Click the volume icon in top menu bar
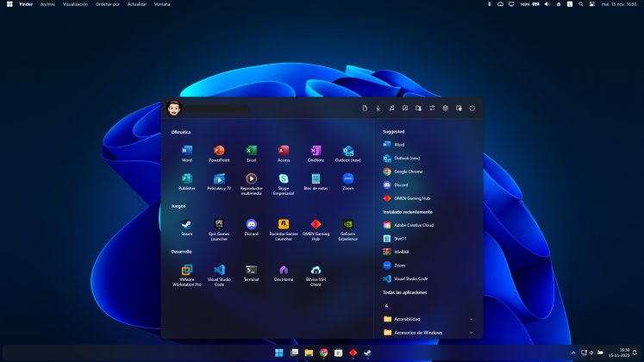The image size is (644, 362). click(x=547, y=4)
